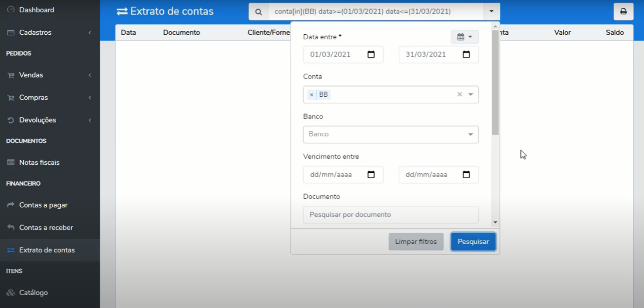Click the Catálogo cubes icon
The width and height of the screenshot is (644, 308).
point(11,292)
